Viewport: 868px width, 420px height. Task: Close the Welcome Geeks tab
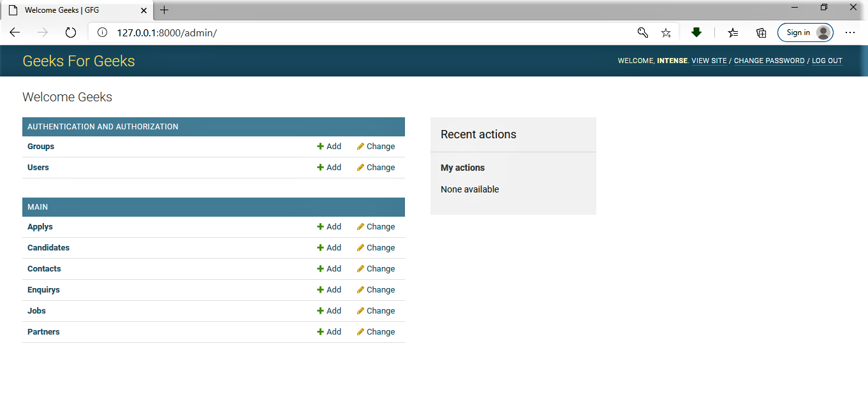pos(143,10)
